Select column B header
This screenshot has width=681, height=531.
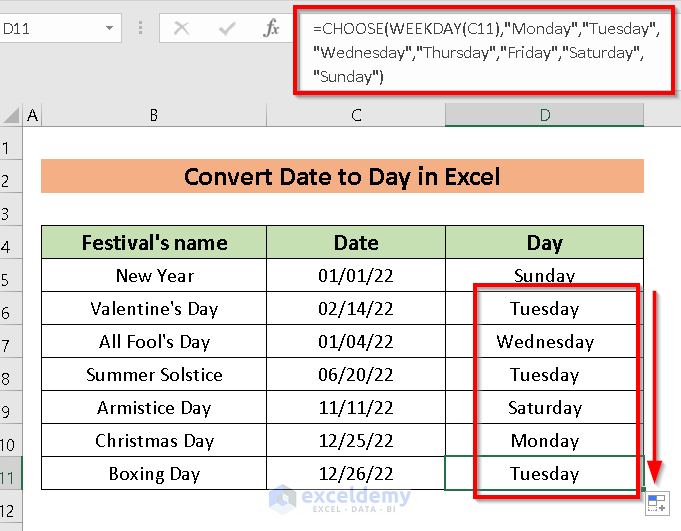153,116
